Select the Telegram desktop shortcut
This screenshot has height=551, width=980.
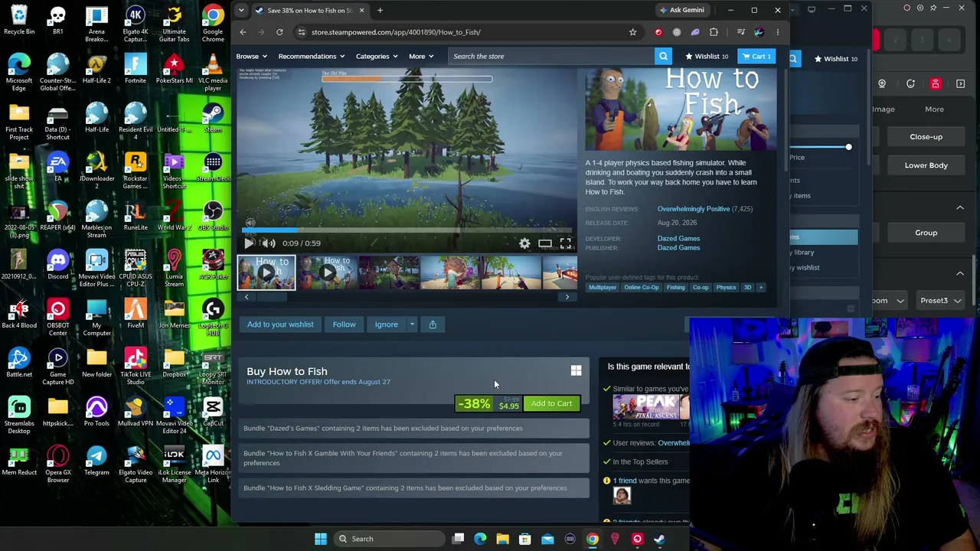tap(96, 461)
